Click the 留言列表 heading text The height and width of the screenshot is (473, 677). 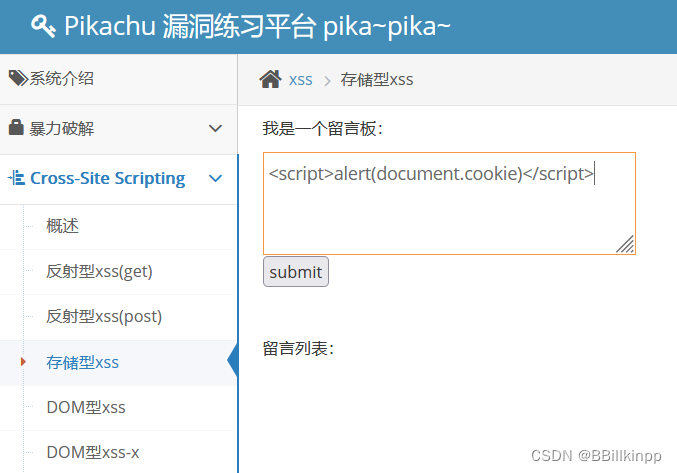pyautogui.click(x=298, y=349)
